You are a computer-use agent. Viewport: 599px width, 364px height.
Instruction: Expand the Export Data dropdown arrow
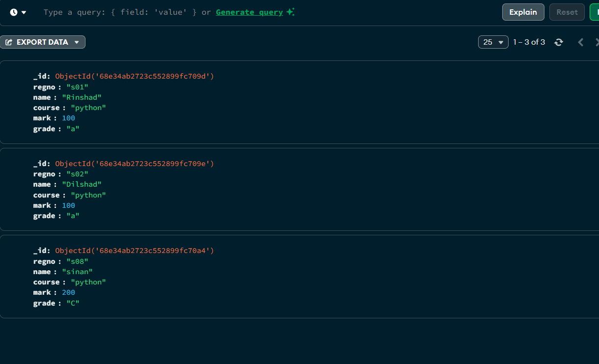coord(77,42)
